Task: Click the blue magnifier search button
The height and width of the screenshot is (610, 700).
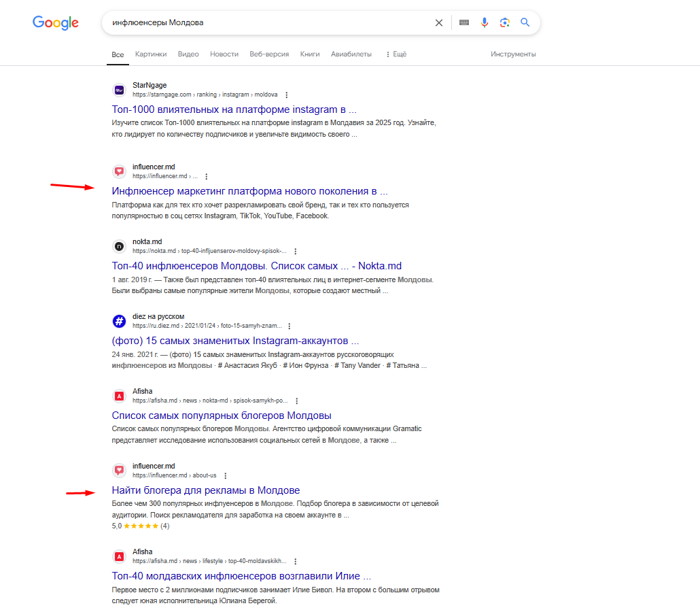Action: (x=525, y=22)
